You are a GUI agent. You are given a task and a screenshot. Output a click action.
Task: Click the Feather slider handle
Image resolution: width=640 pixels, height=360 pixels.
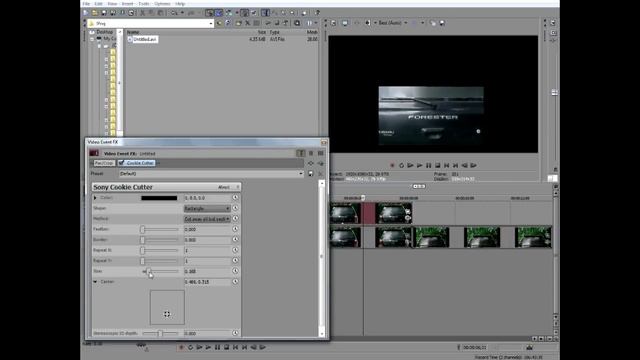[142, 230]
